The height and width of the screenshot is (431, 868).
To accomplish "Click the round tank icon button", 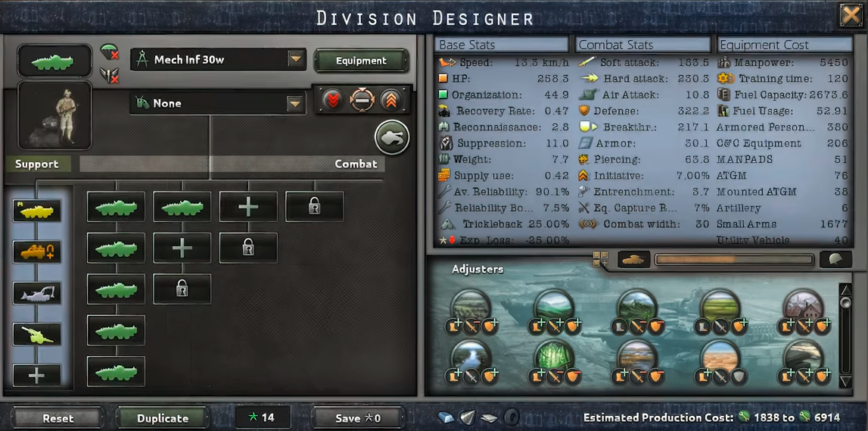I will click(392, 137).
